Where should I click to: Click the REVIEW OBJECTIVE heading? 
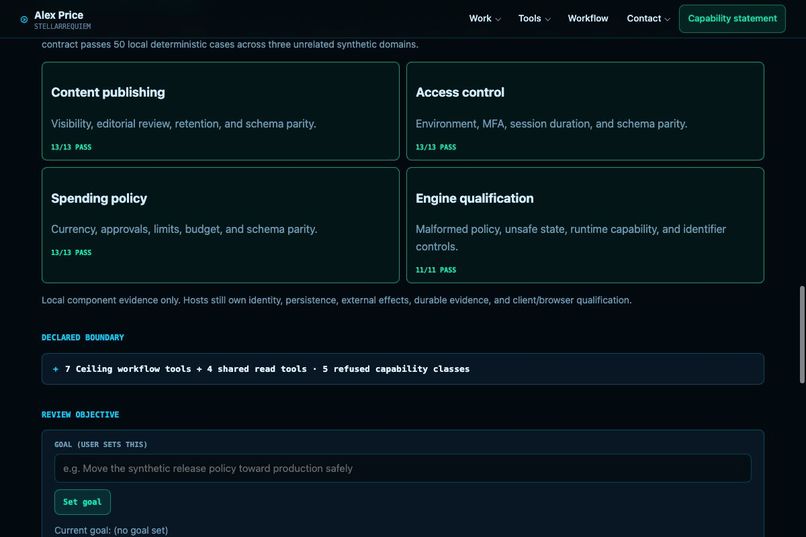coord(80,414)
